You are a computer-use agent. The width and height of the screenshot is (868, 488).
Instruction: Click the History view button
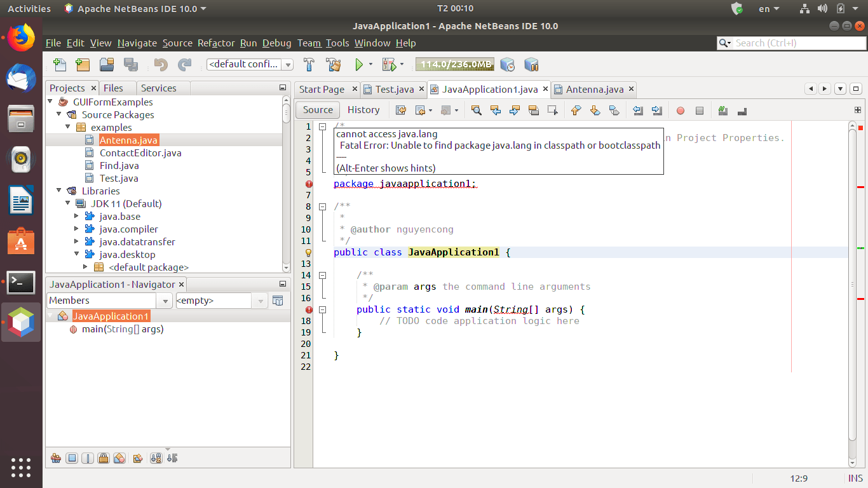click(363, 110)
